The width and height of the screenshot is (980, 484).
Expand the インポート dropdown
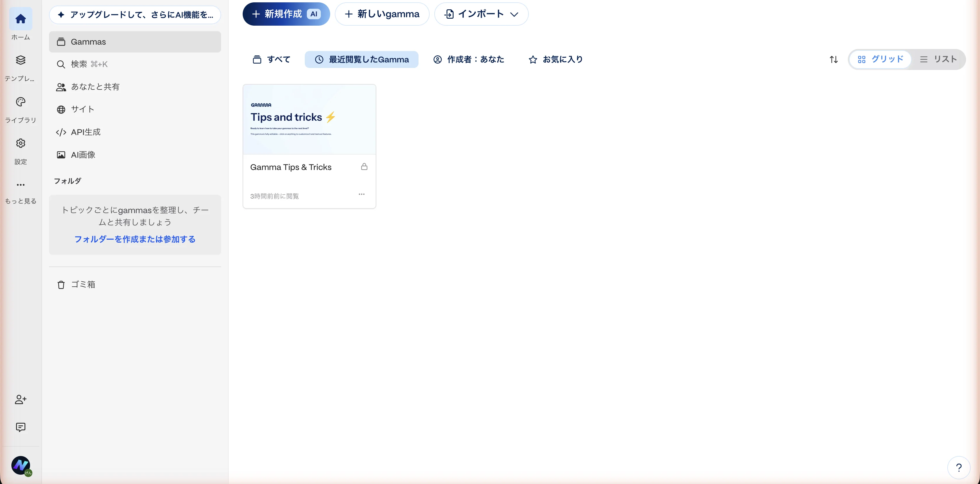pyautogui.click(x=481, y=14)
